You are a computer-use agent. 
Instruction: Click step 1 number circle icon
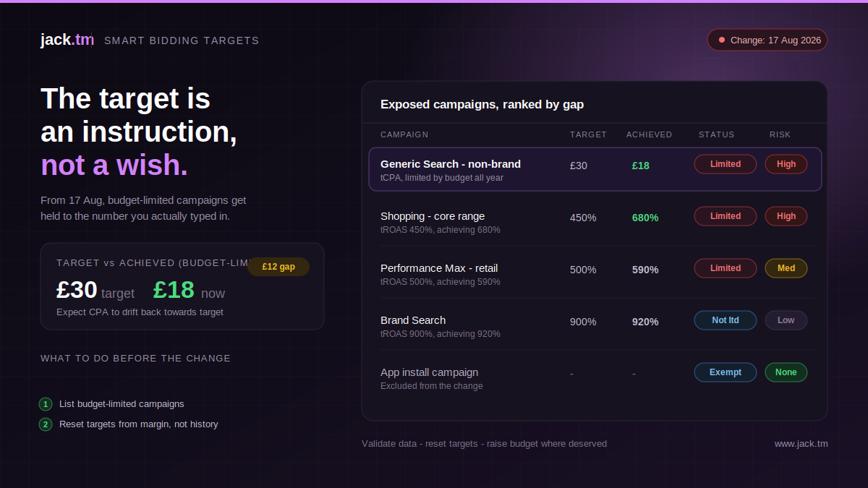[46, 404]
